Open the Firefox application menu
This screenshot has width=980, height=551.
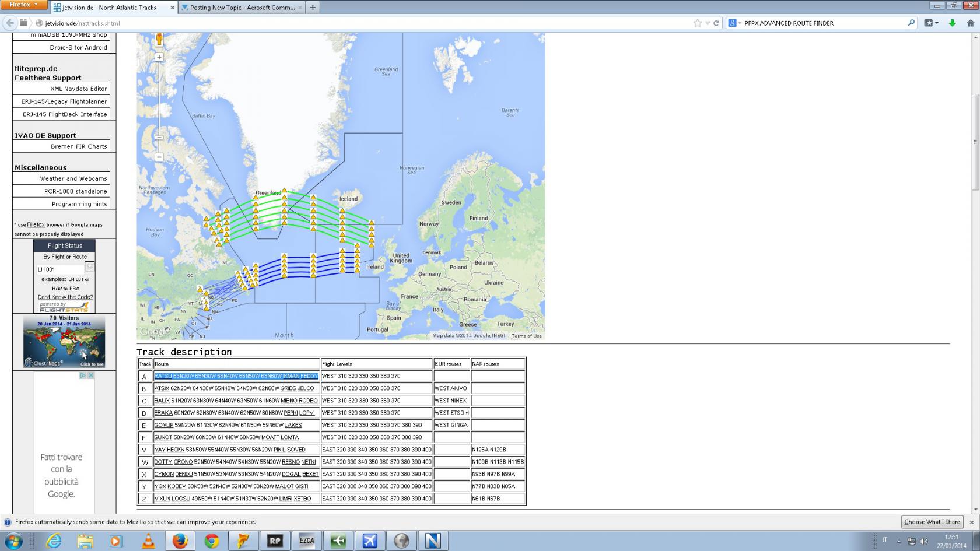click(x=24, y=5)
